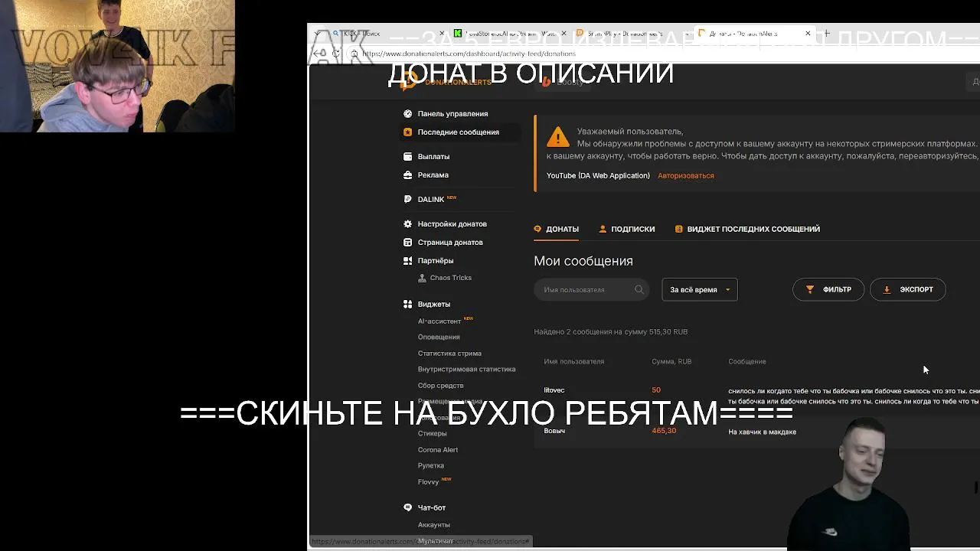This screenshot has width=980, height=551.
Task: Click donation amount 50
Action: pyautogui.click(x=656, y=390)
